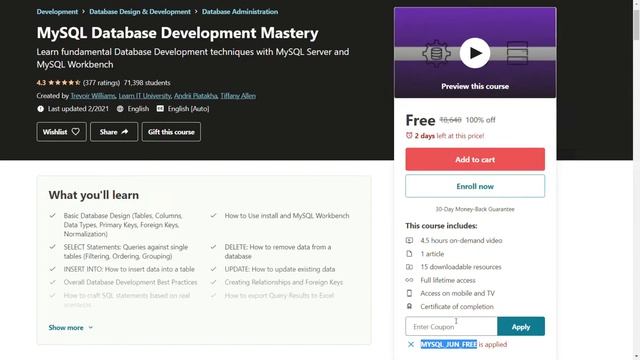
Task: Click the downloadable resources icon
Action: pyautogui.click(x=409, y=267)
